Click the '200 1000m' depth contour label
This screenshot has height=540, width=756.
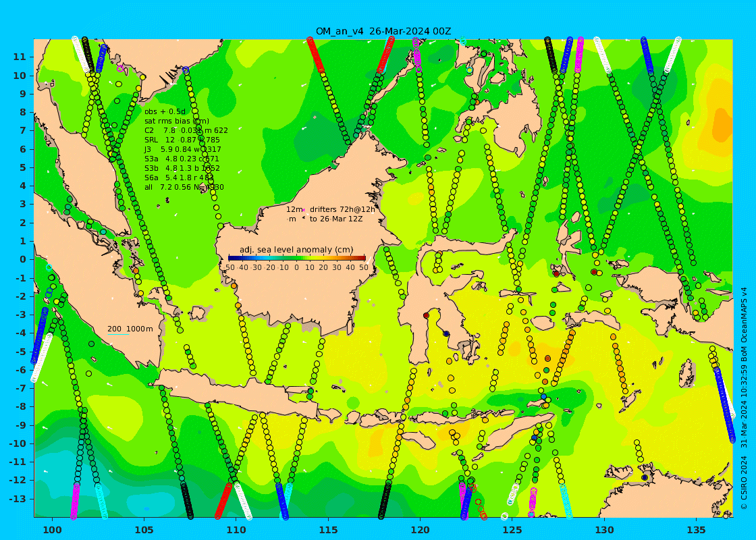point(130,329)
